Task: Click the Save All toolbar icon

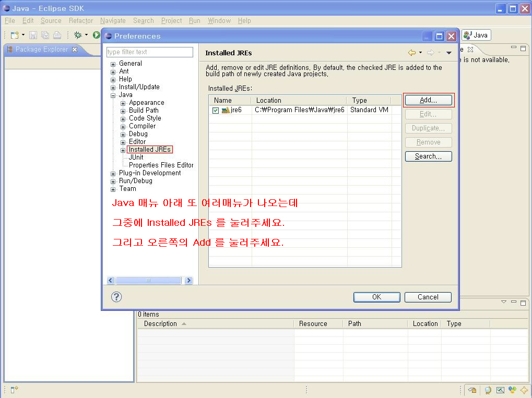Action: coord(45,35)
